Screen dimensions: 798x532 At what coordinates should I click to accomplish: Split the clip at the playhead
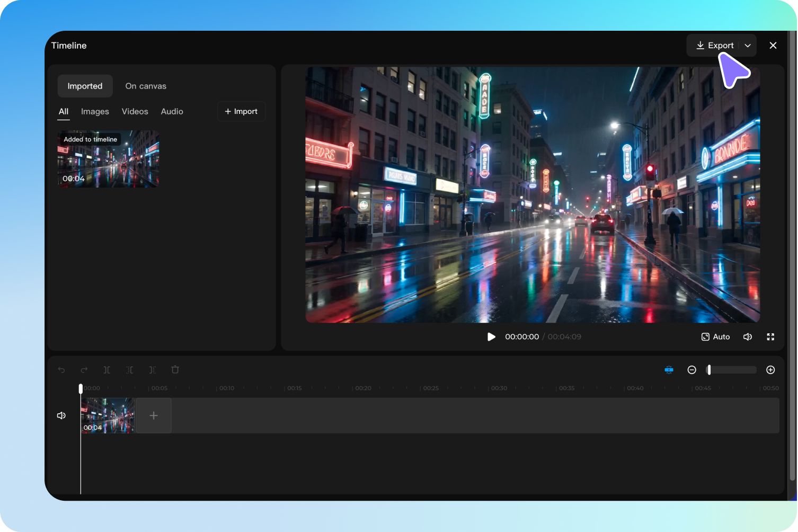click(107, 370)
